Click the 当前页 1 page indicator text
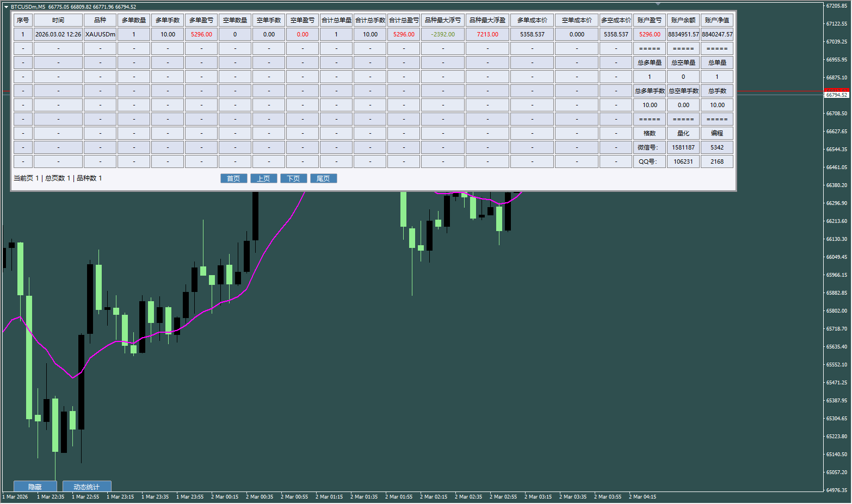Screen dimensions: 852x504 [x=26, y=178]
